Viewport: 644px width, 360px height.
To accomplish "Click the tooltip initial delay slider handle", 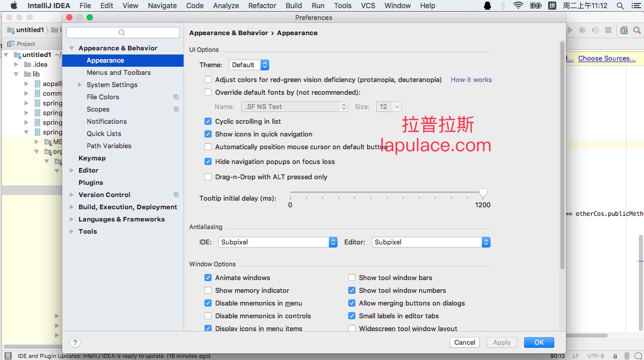I will [x=483, y=193].
